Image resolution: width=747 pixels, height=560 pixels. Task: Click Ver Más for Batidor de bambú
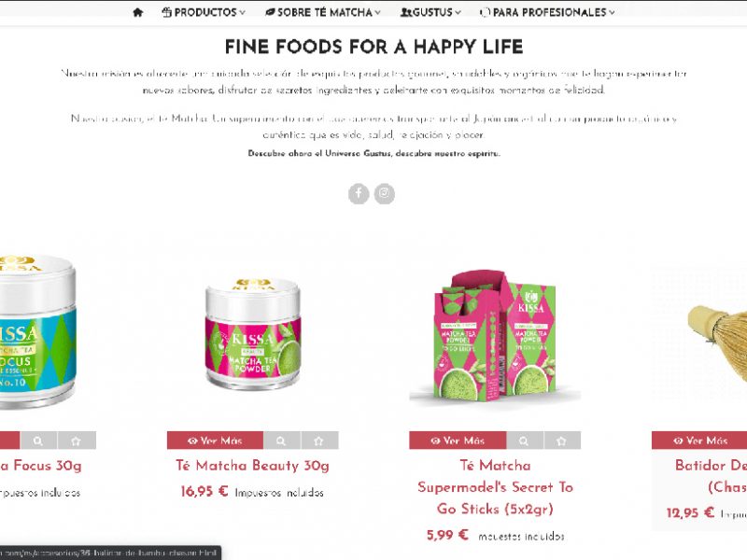(x=699, y=441)
